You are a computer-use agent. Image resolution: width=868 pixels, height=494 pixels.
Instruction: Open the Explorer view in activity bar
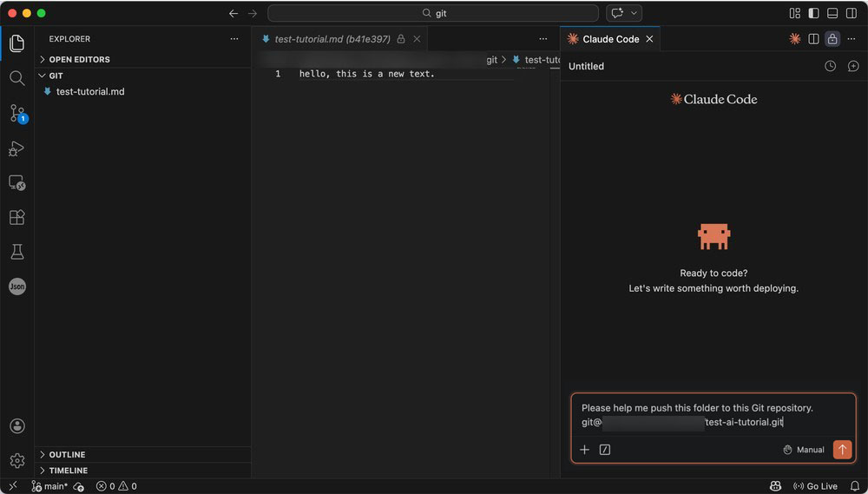click(x=16, y=43)
